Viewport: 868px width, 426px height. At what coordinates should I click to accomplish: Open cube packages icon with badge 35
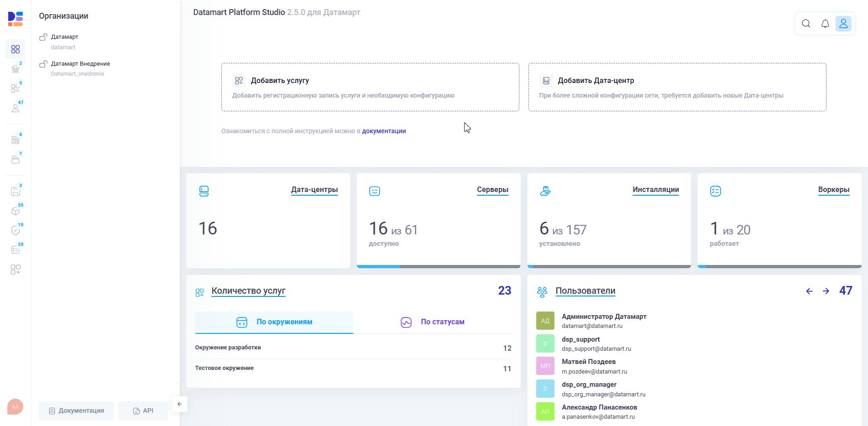pyautogui.click(x=16, y=211)
